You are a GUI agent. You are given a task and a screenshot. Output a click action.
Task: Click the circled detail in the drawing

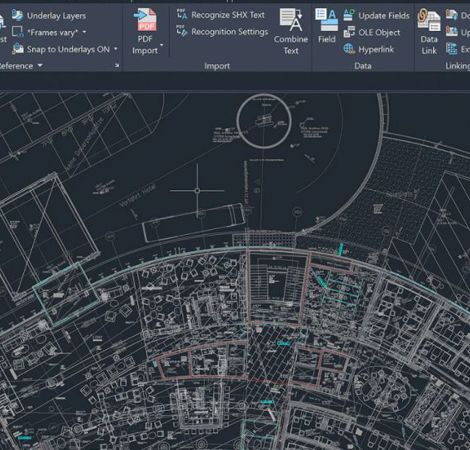[264, 121]
